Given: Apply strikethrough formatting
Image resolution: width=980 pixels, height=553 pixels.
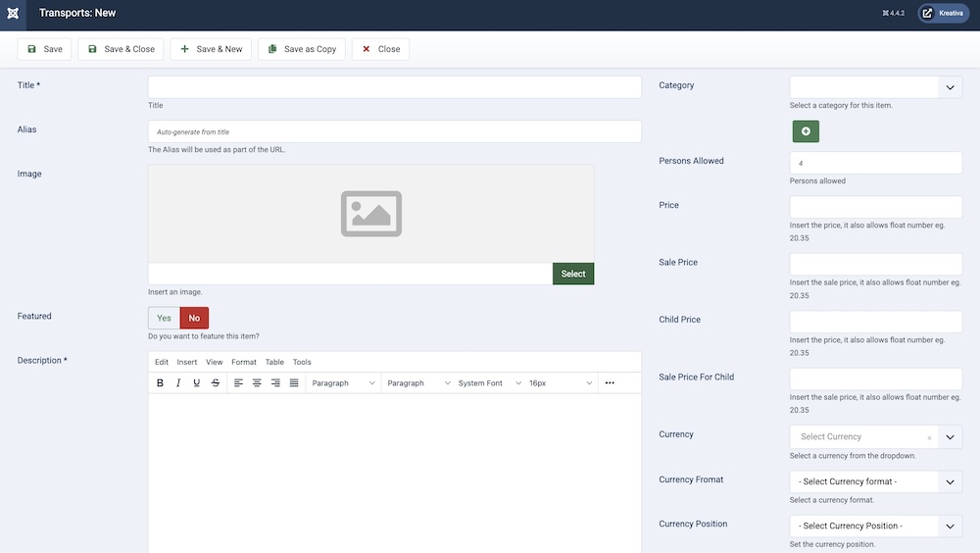Looking at the screenshot, I should (x=216, y=383).
